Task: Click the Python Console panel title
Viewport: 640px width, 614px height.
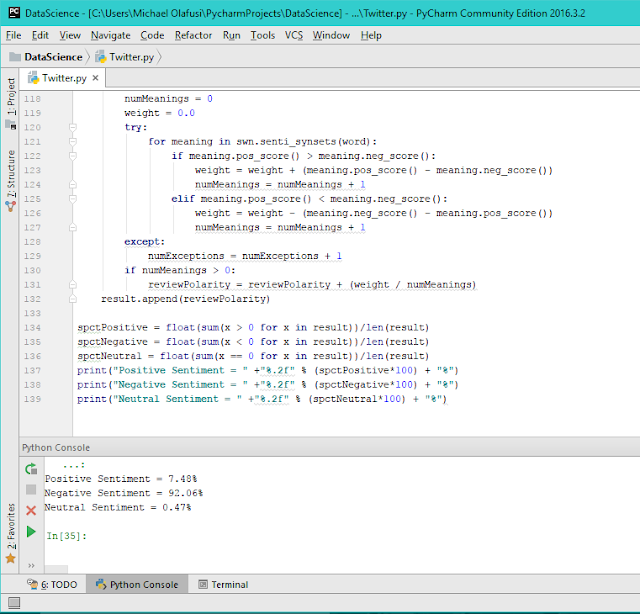Action: (56, 447)
